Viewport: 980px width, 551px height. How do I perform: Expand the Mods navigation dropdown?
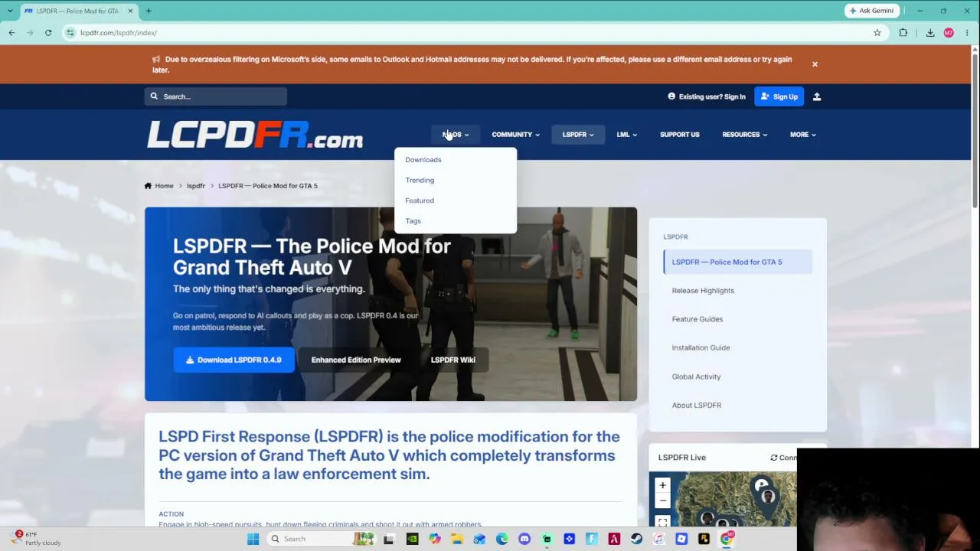tap(456, 135)
